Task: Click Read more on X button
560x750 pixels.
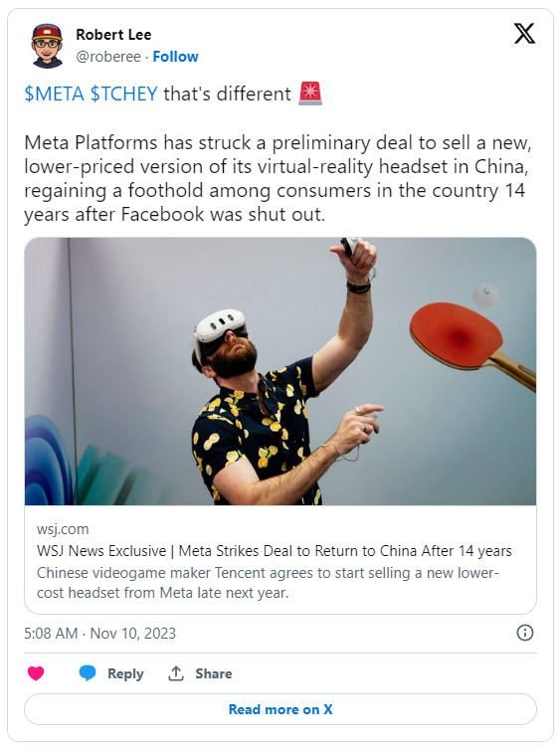Action: pos(280,709)
